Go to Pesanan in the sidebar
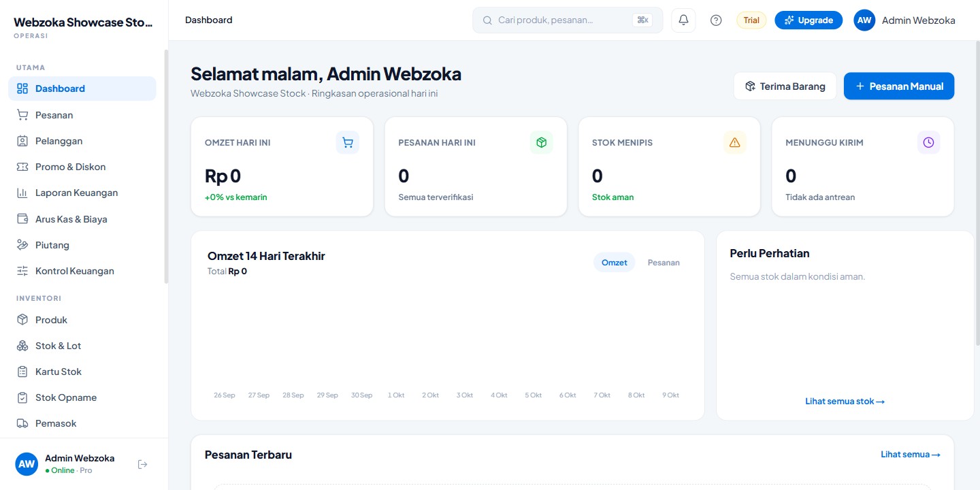 (x=82, y=115)
